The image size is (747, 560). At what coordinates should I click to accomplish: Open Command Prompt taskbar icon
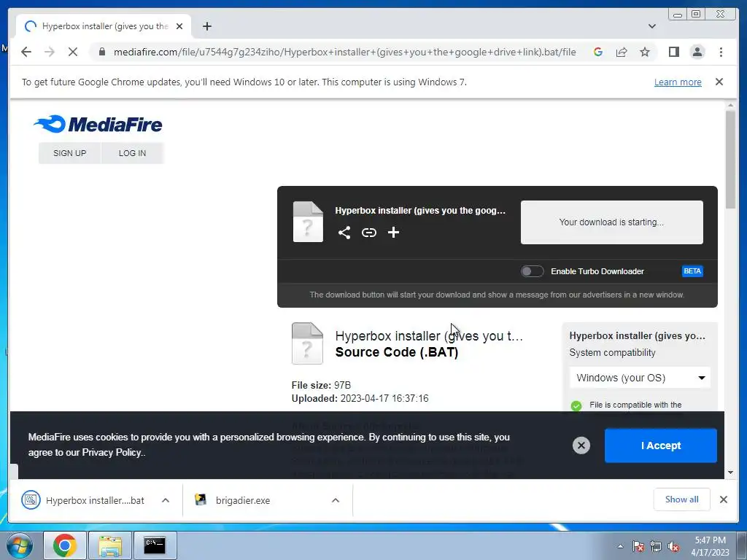click(155, 545)
